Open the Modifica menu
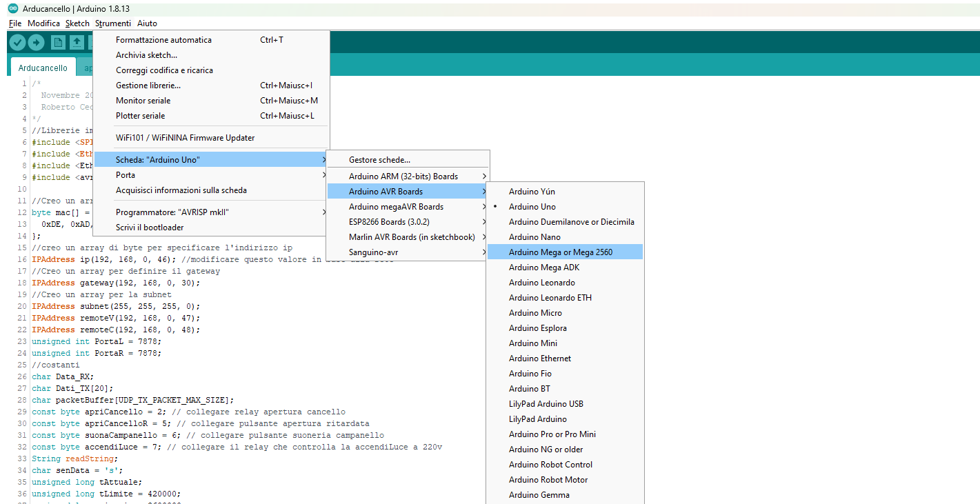 [x=43, y=23]
